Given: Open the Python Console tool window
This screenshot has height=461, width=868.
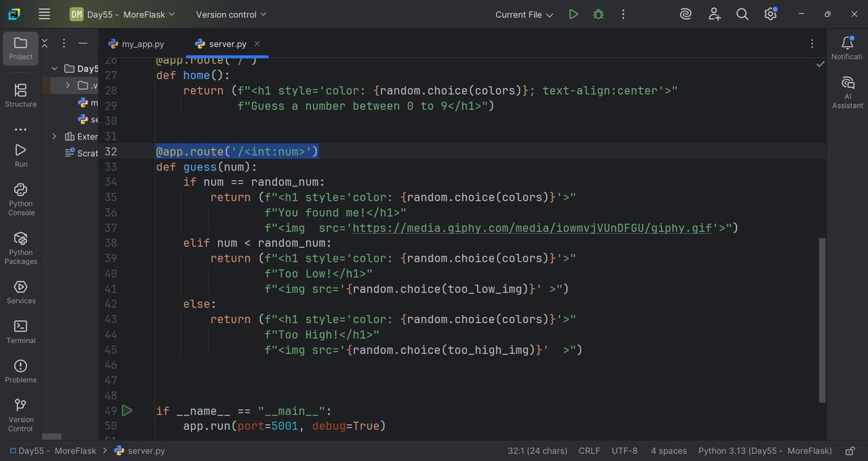Looking at the screenshot, I should [20, 199].
